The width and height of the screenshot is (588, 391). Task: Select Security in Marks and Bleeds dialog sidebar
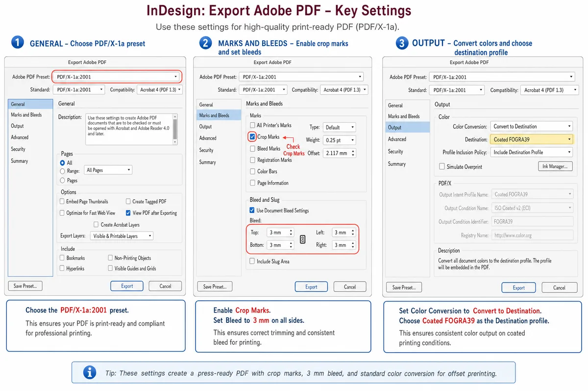tap(219, 150)
